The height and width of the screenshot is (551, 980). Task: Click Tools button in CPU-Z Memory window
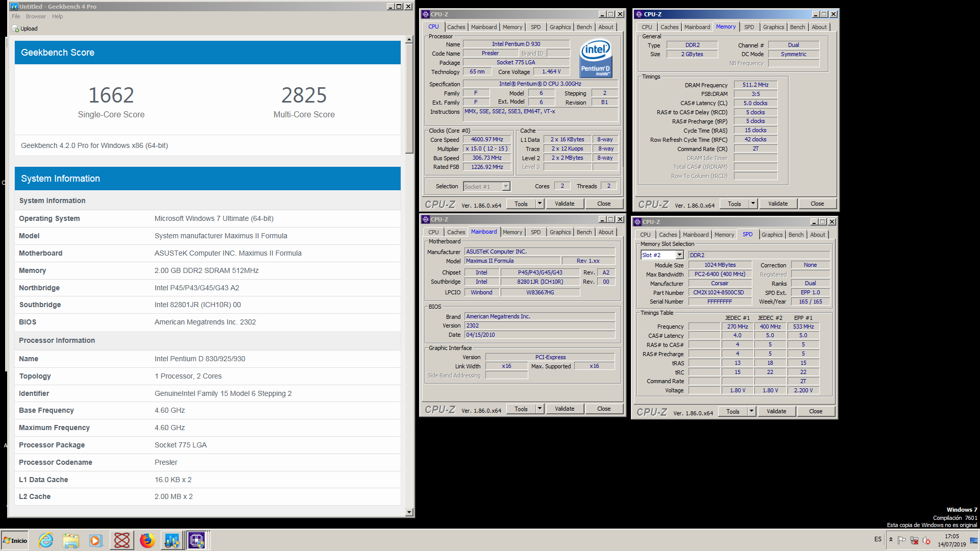tap(734, 204)
